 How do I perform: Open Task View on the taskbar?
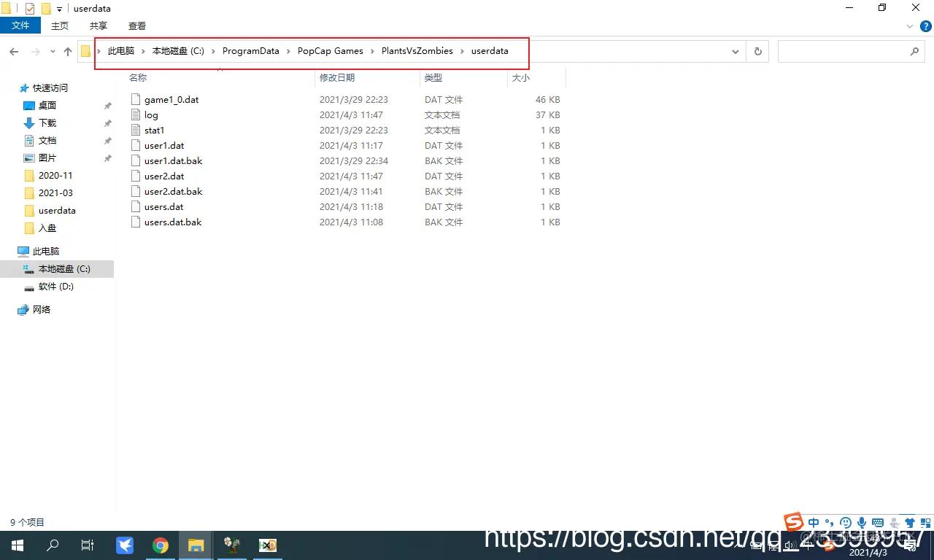pos(87,545)
